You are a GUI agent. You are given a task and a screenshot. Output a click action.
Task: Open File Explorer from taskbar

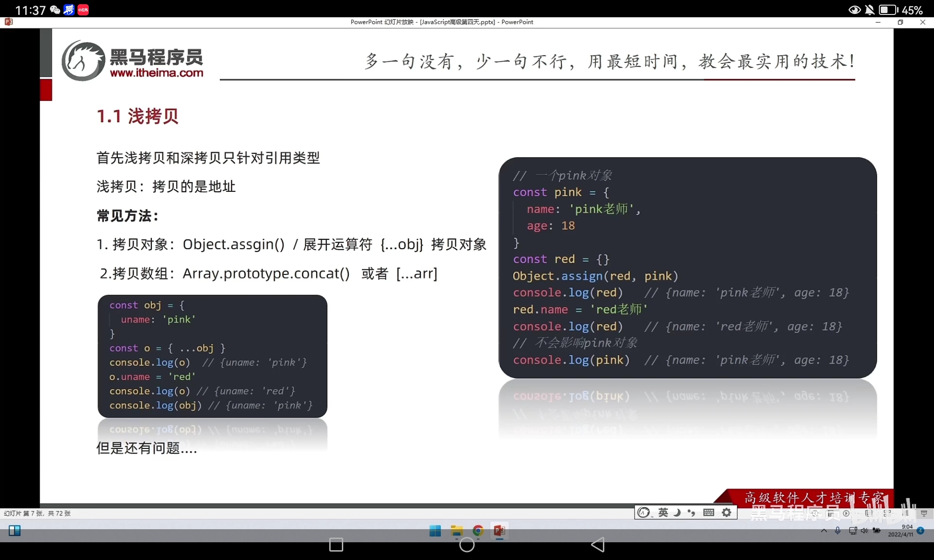click(456, 531)
